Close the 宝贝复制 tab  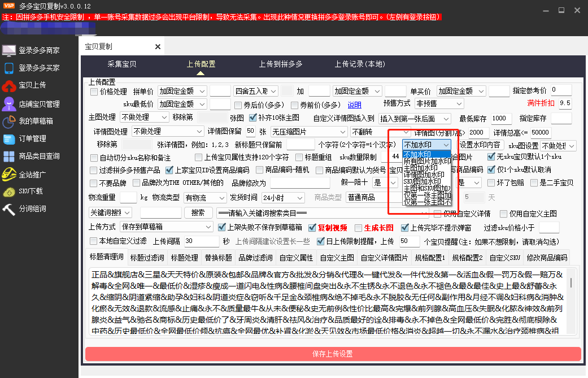pos(158,46)
